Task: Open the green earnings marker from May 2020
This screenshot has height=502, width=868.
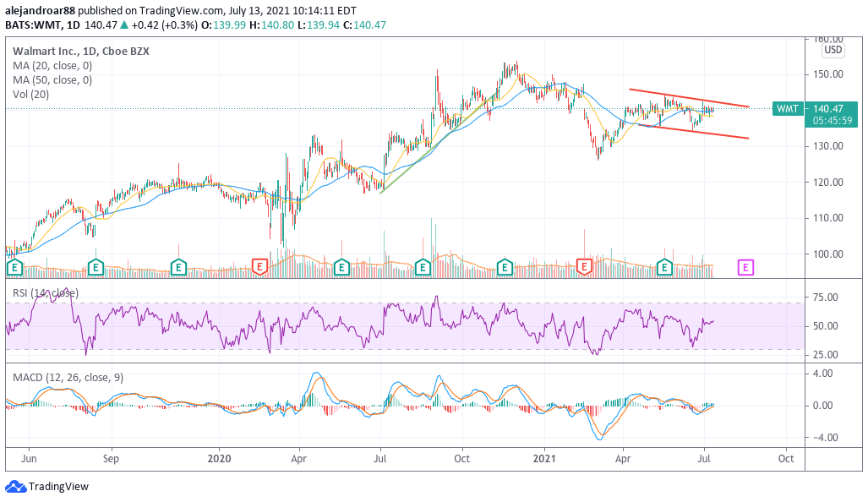Action: click(x=341, y=268)
